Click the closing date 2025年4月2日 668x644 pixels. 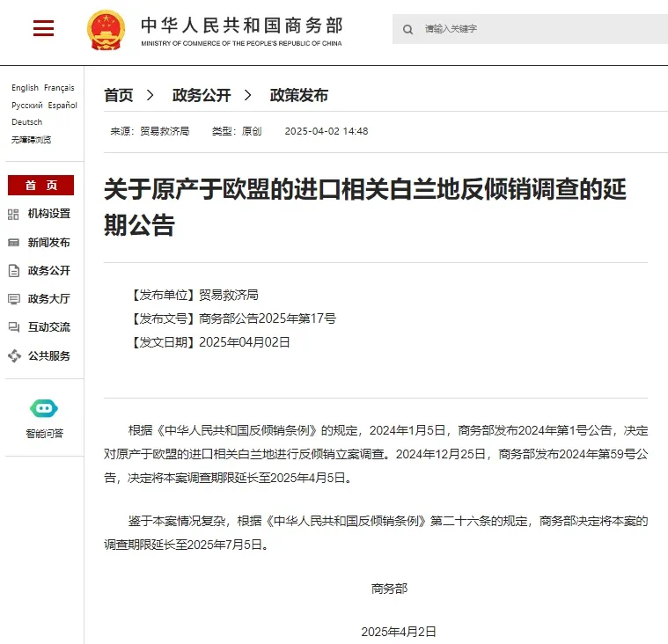399,632
